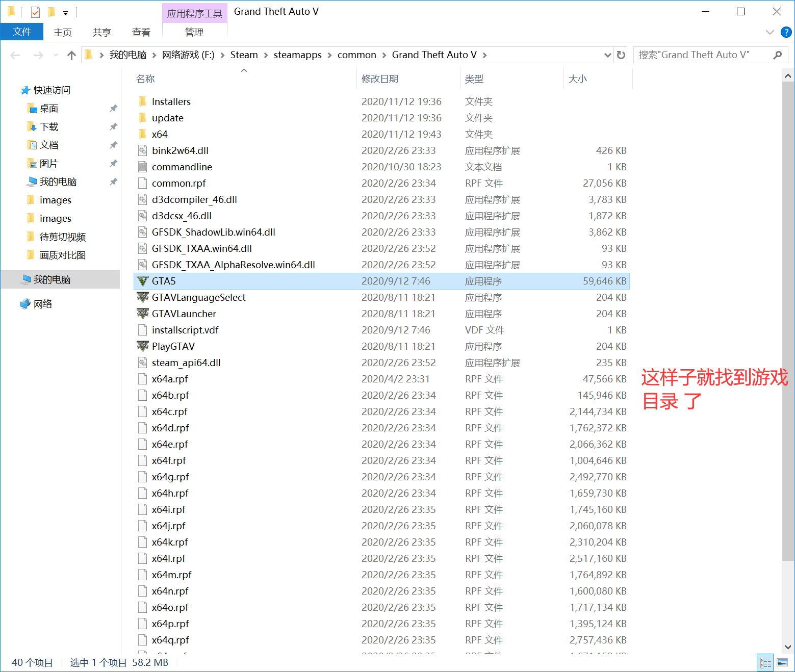Image resolution: width=795 pixels, height=672 pixels.
Task: Open the 文件 menu tab
Action: (22, 32)
